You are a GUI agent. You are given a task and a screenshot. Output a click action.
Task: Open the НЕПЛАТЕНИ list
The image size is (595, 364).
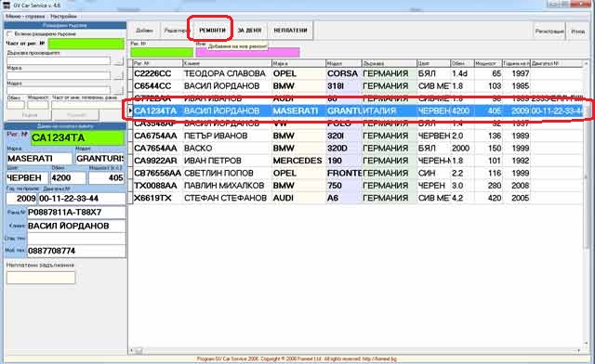point(290,31)
